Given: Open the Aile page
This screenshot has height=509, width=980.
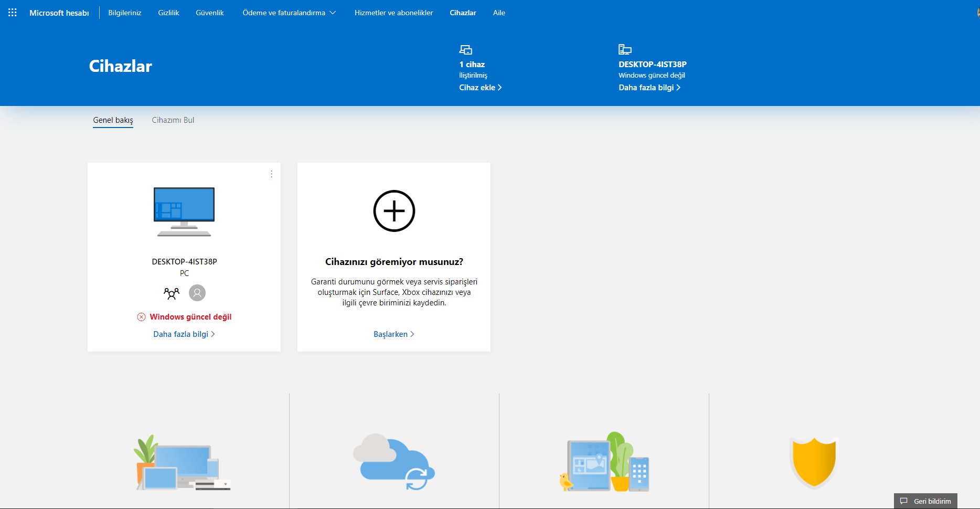Looking at the screenshot, I should click(x=499, y=13).
